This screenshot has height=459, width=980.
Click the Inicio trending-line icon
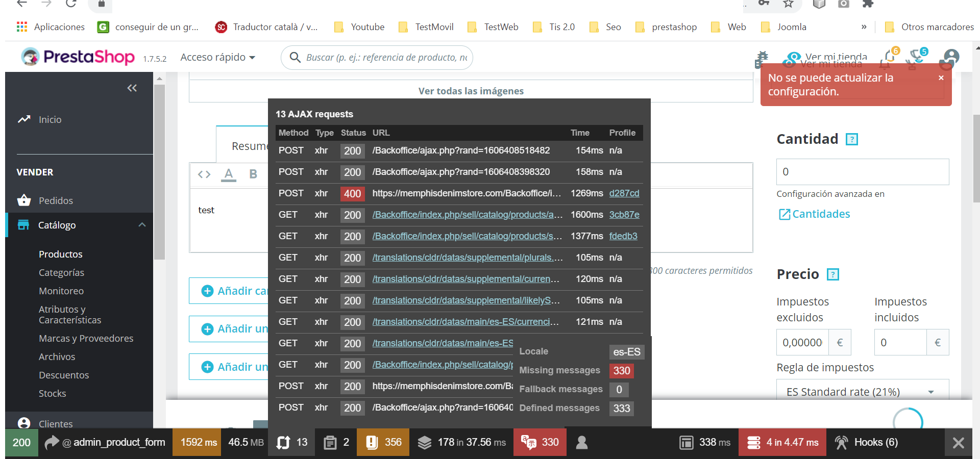click(x=24, y=119)
